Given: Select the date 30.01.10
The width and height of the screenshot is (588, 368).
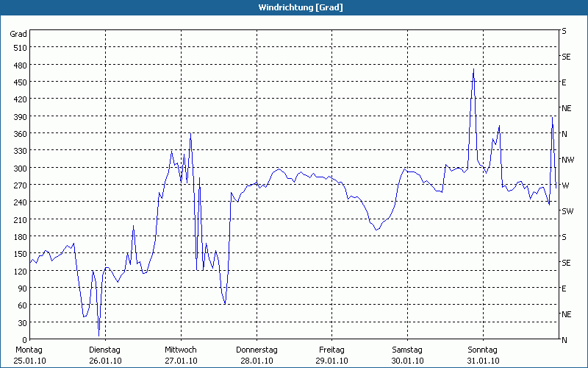Looking at the screenshot, I should [x=408, y=361].
